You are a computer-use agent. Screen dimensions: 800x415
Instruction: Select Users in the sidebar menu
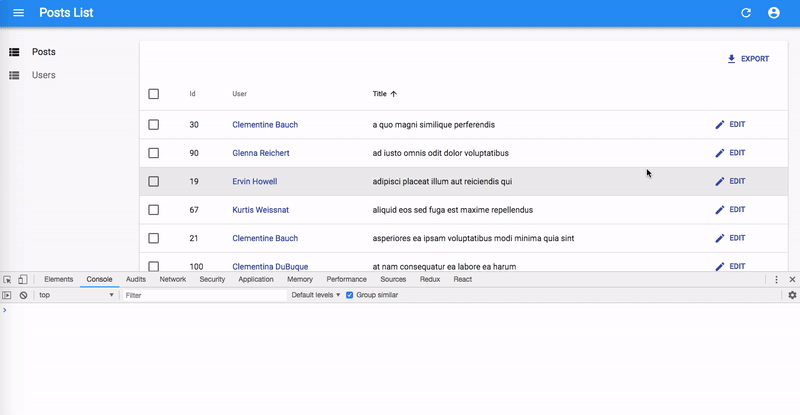pos(43,75)
